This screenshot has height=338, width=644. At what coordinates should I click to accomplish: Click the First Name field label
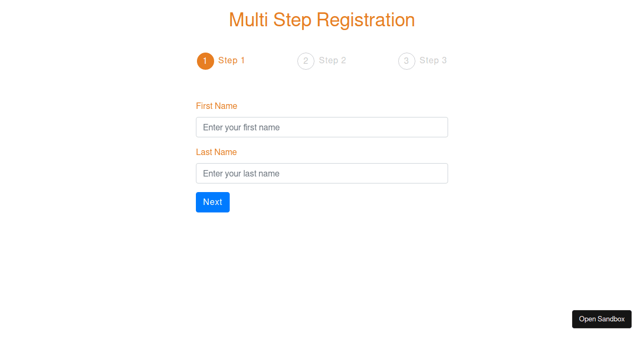tap(217, 106)
